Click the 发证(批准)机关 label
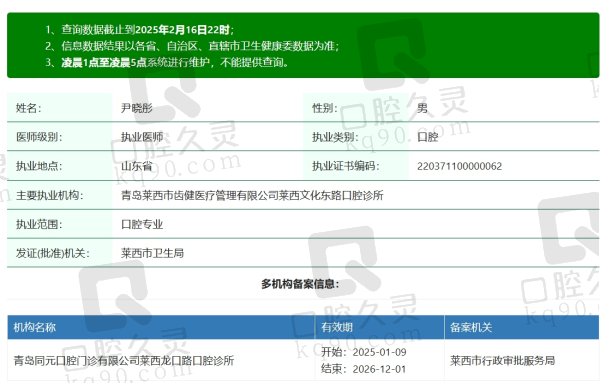The image size is (600, 384). (x=52, y=253)
